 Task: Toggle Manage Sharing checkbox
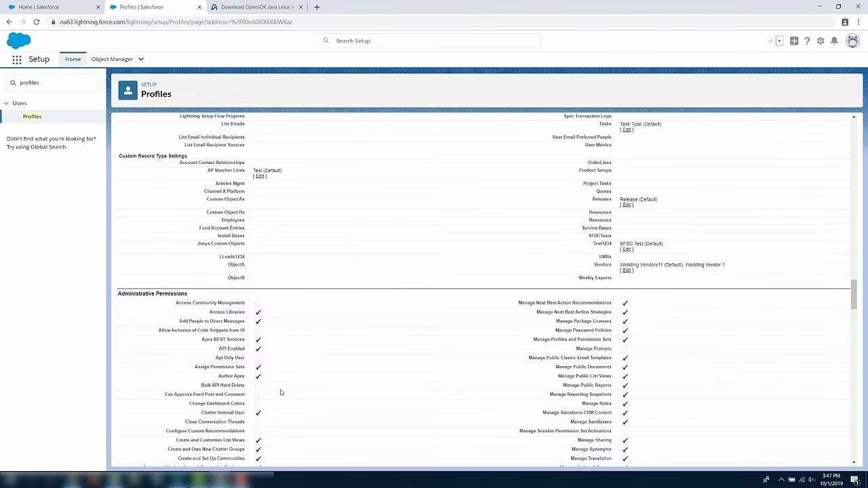pyautogui.click(x=625, y=441)
